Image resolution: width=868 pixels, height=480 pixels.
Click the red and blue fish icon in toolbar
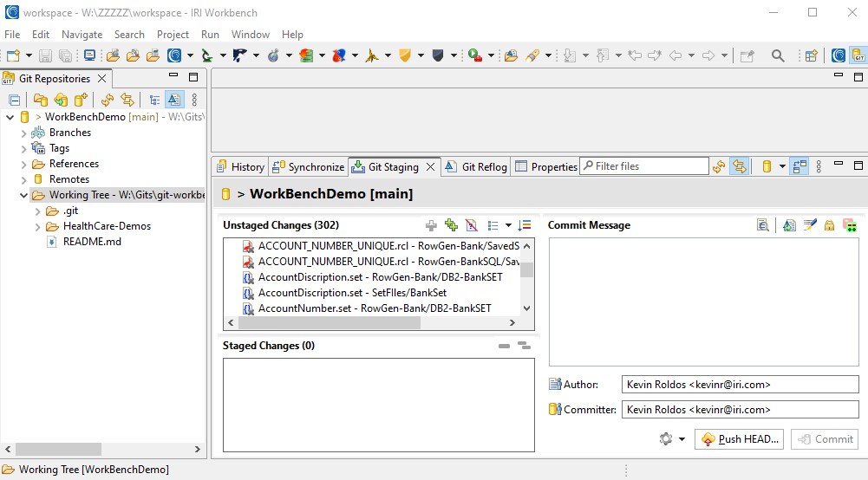pos(339,55)
